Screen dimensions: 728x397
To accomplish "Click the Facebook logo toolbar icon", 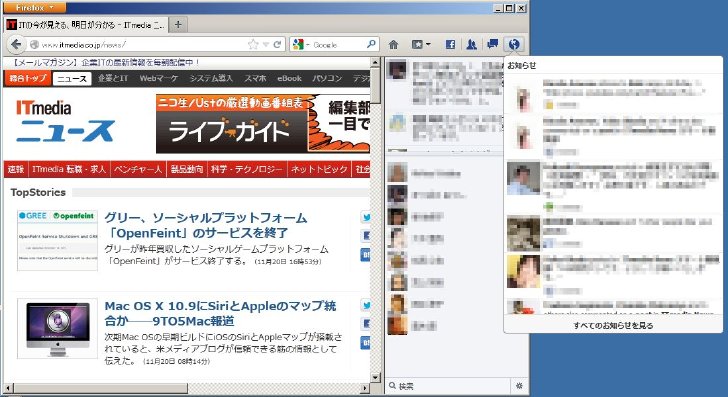I will tap(450, 45).
